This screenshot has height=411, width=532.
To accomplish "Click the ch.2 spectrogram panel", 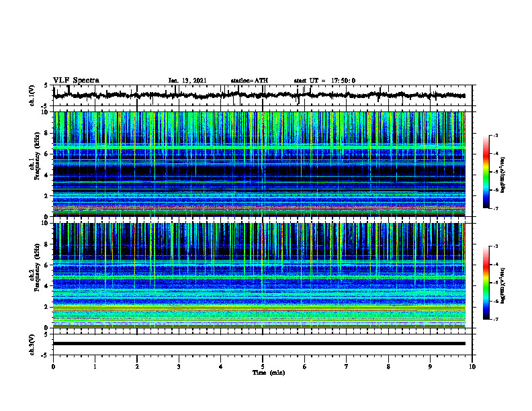I will tap(259, 275).
